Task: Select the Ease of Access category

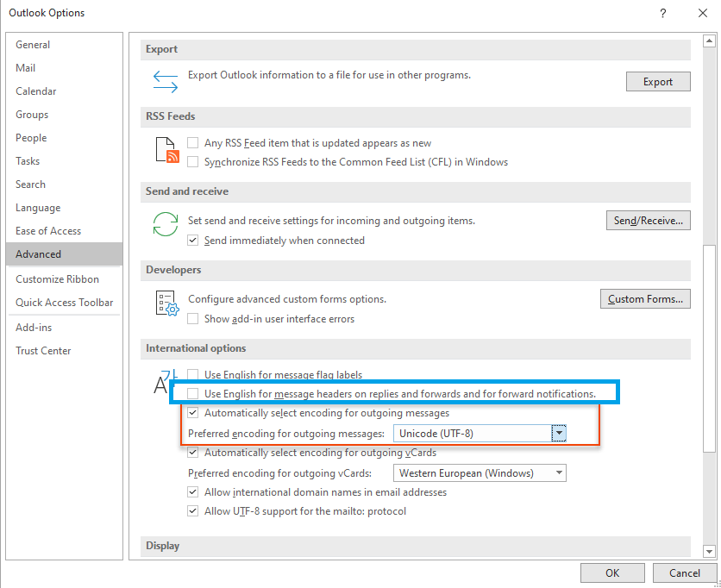Action: (65, 231)
